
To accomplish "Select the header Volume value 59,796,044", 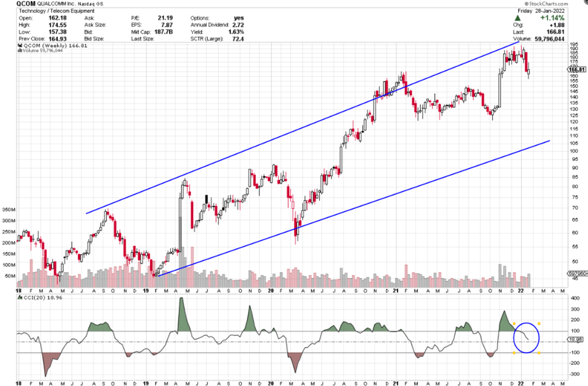I will click(x=549, y=39).
